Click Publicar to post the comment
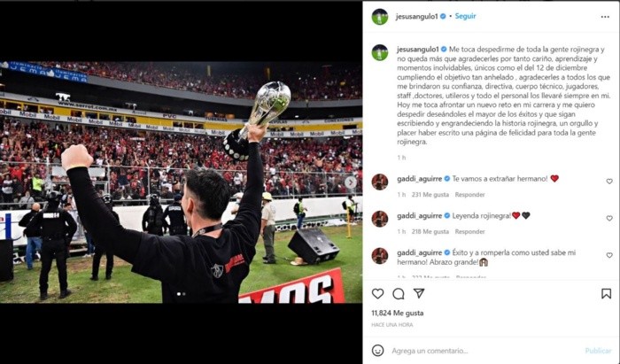The height and width of the screenshot is (364, 620). point(598,351)
